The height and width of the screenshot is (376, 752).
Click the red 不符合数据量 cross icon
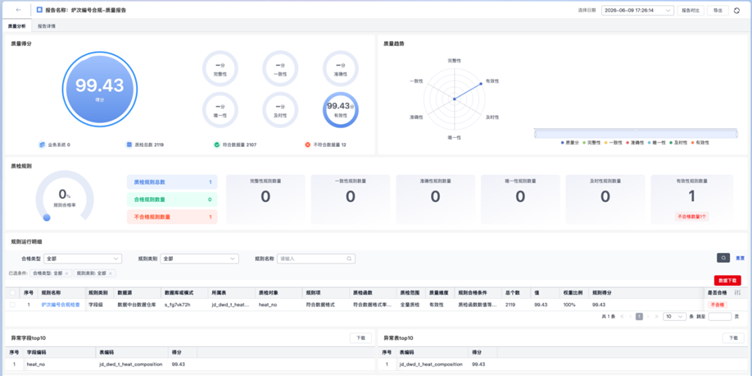(307, 144)
